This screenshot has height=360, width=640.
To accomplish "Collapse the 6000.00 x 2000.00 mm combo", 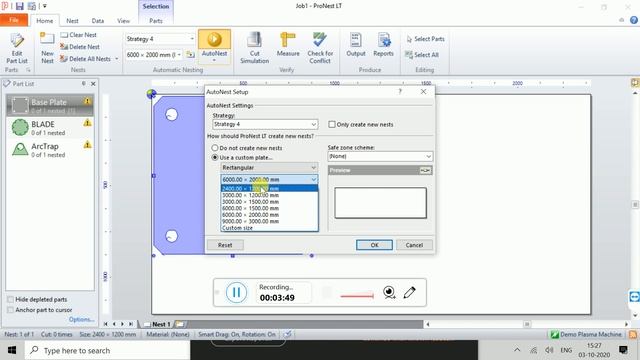I will click(x=313, y=180).
